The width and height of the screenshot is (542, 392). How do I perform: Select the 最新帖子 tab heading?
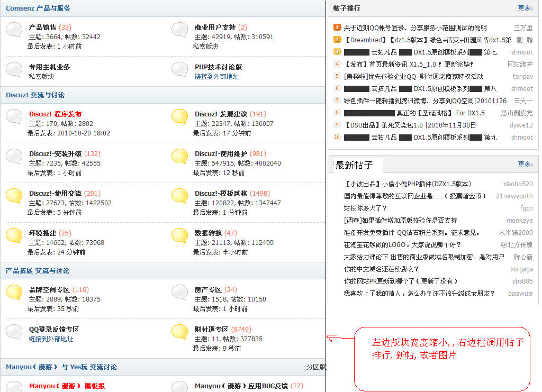pyautogui.click(x=354, y=166)
